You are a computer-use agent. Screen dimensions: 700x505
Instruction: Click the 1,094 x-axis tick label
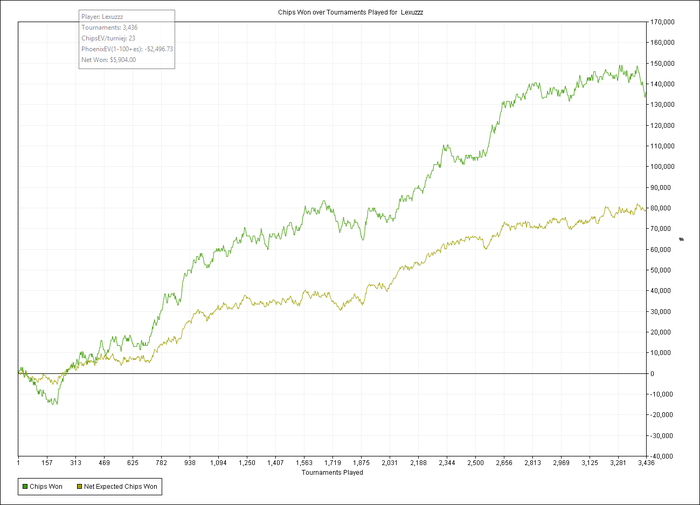(x=218, y=463)
